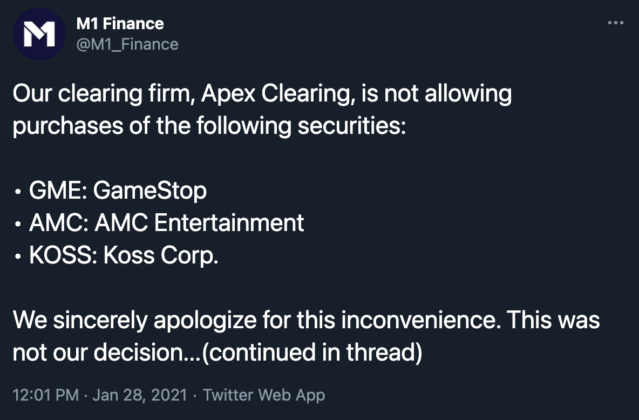Open the M1 Finance display name
The width and height of the screenshot is (639, 420).
pos(122,23)
